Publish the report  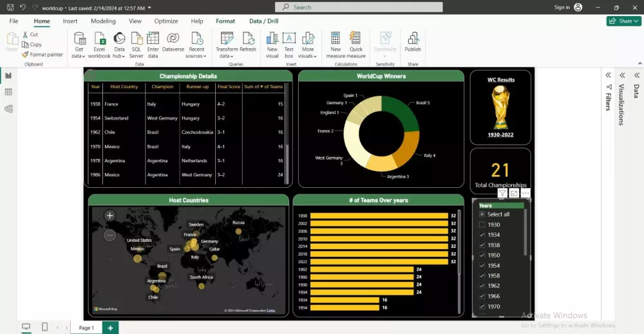pos(413,42)
